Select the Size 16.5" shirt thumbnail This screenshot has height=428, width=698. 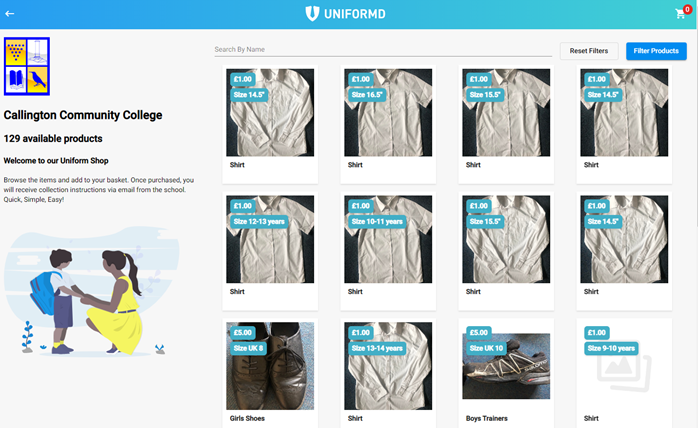pos(388,112)
